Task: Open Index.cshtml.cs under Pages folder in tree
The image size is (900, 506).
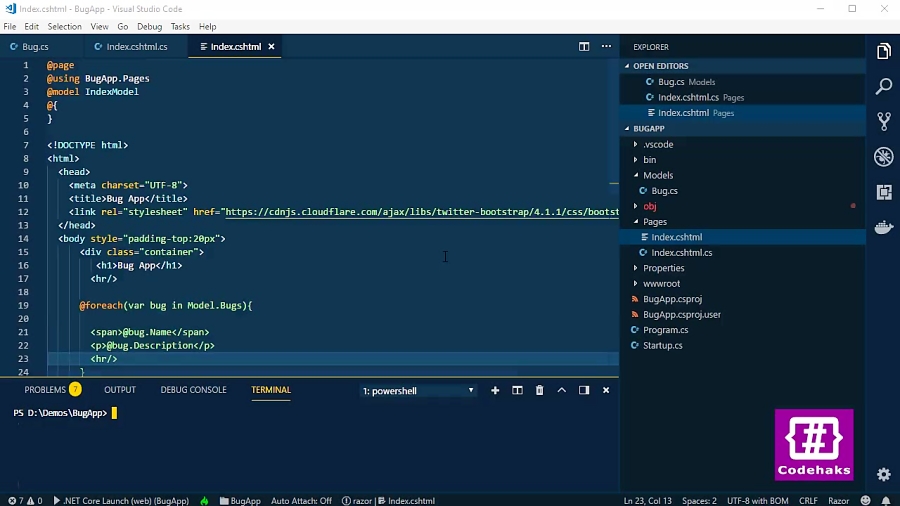Action: pos(743,252)
